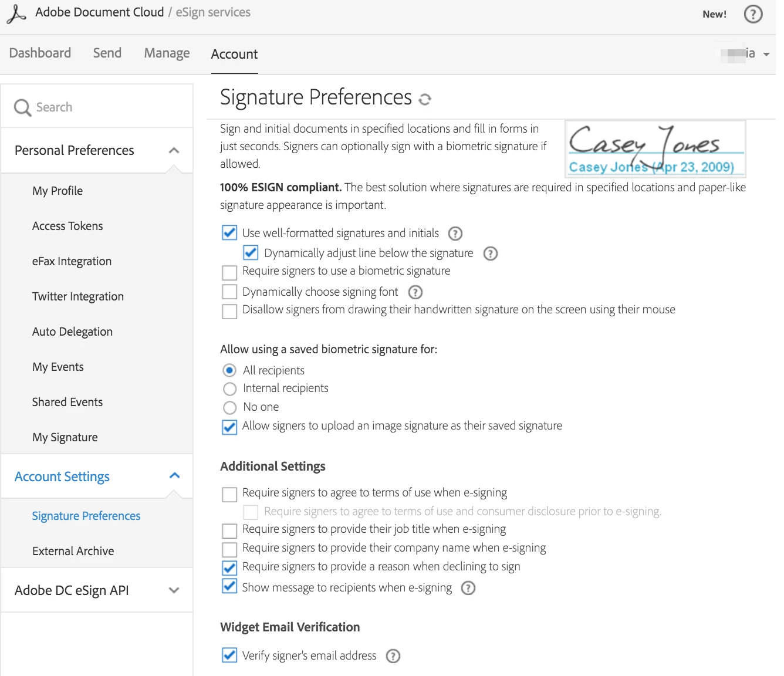Check Dynamically choose signing font
The width and height of the screenshot is (784, 676).
(229, 292)
